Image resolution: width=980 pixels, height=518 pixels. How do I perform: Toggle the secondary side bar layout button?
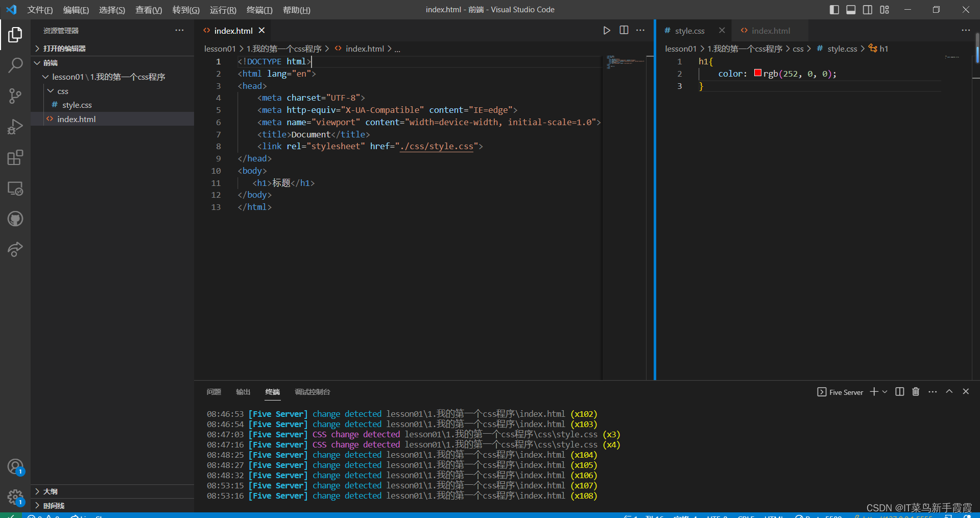[868, 10]
